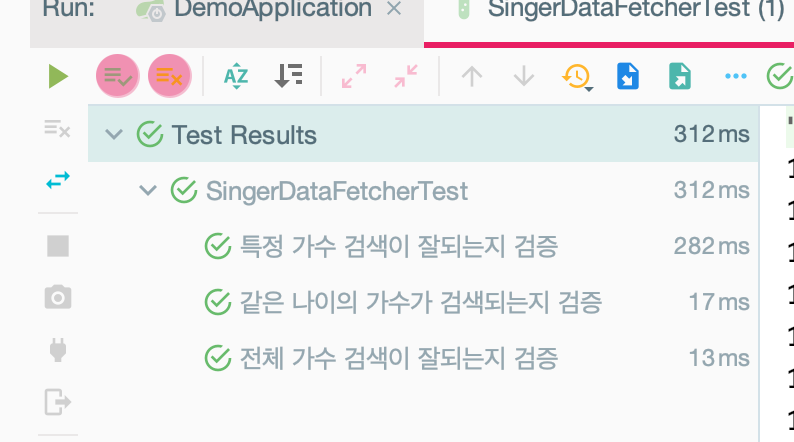The width and height of the screenshot is (794, 442).
Task: Open the three-dots more options menu
Action: pyautogui.click(x=735, y=76)
